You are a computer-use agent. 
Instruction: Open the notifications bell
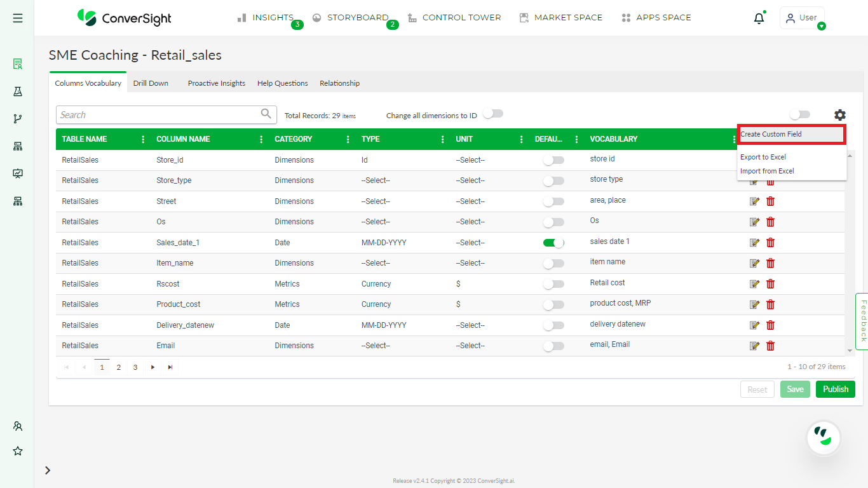coord(759,18)
